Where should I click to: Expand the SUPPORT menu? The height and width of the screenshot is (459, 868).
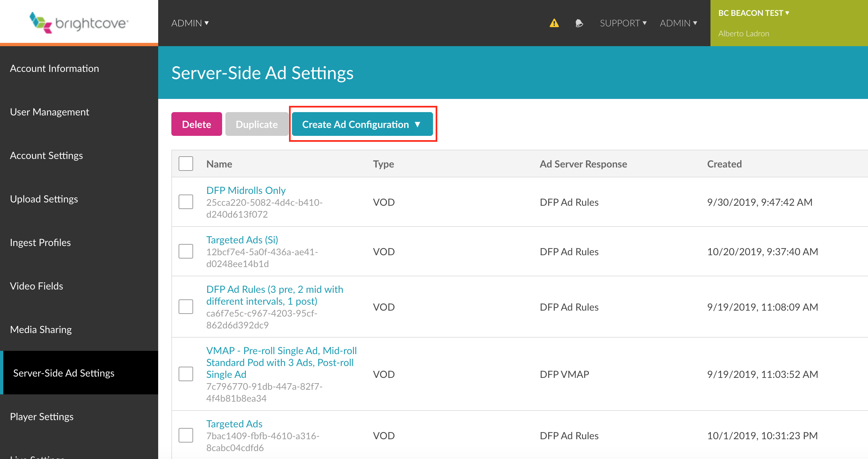pyautogui.click(x=623, y=23)
